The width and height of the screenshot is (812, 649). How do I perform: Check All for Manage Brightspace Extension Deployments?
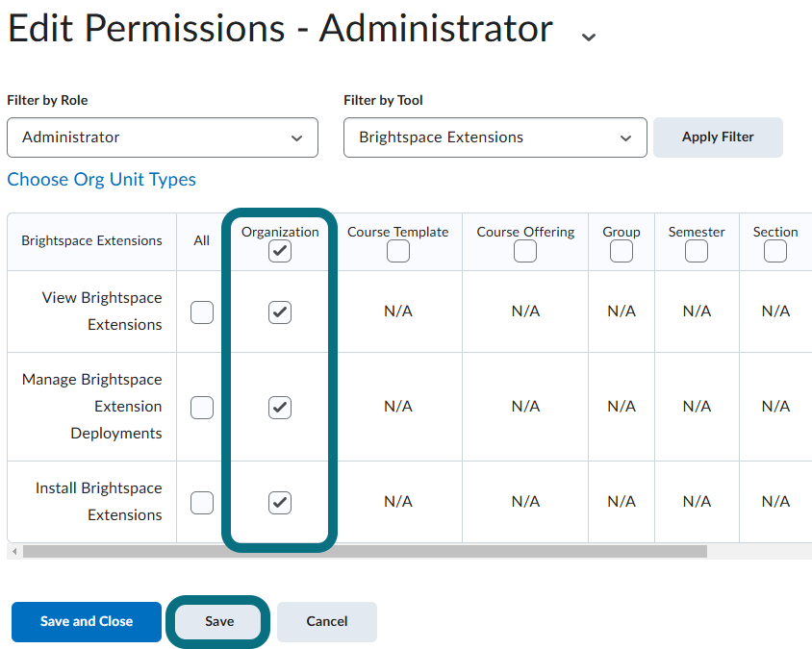pyautogui.click(x=202, y=408)
